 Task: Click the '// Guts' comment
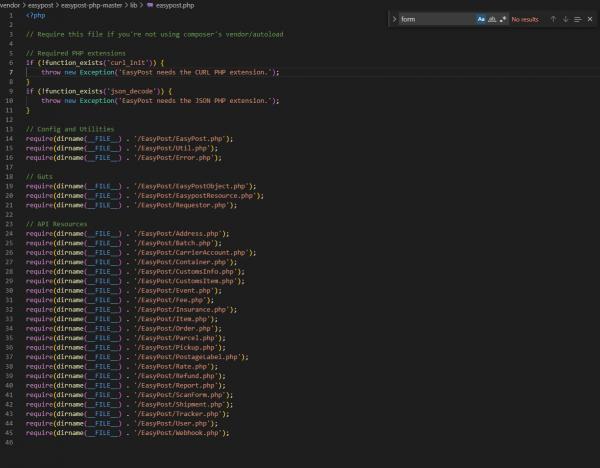pos(39,177)
